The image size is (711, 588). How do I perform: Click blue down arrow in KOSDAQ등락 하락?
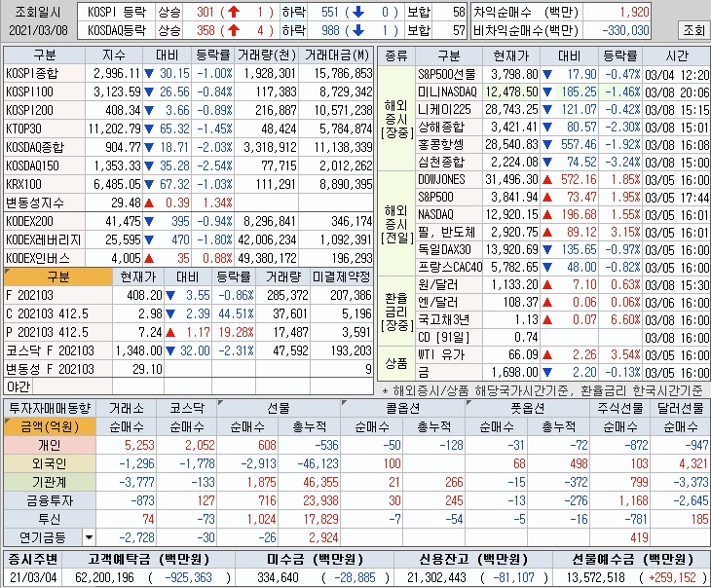[x=358, y=30]
